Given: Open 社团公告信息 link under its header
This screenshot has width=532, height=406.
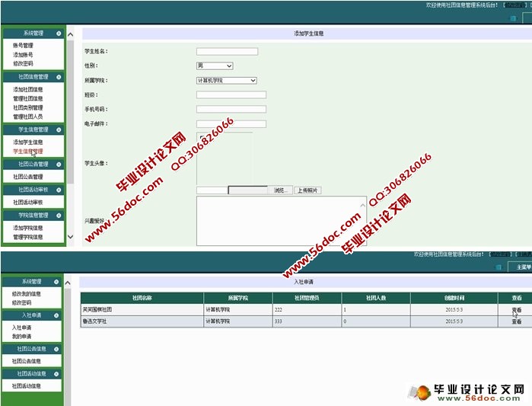Looking at the screenshot, I should click(x=27, y=361).
